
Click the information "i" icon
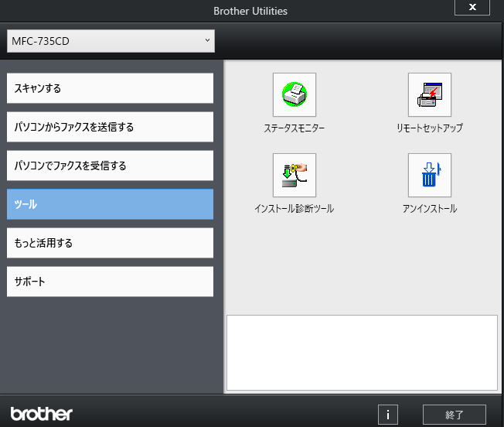387,414
